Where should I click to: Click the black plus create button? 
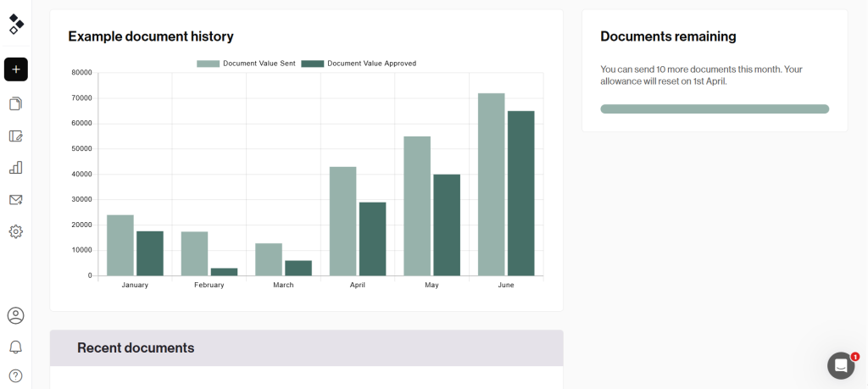[x=16, y=69]
